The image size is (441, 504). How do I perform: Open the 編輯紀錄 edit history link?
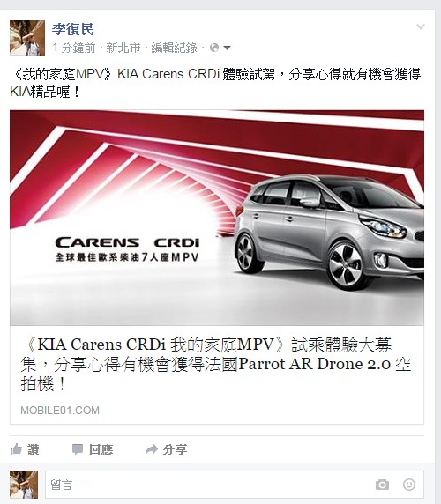coord(174,48)
